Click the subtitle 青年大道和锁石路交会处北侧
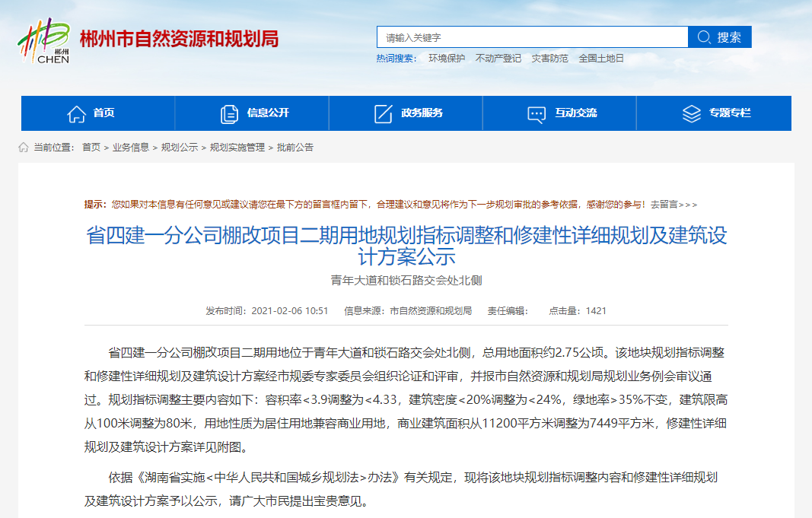Image resolution: width=812 pixels, height=518 pixels. [x=406, y=281]
